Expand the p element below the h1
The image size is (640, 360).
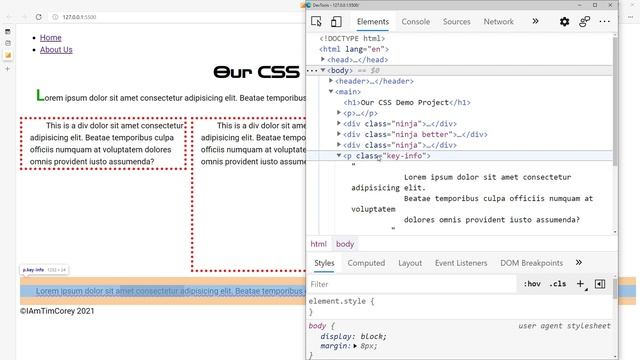[339, 113]
